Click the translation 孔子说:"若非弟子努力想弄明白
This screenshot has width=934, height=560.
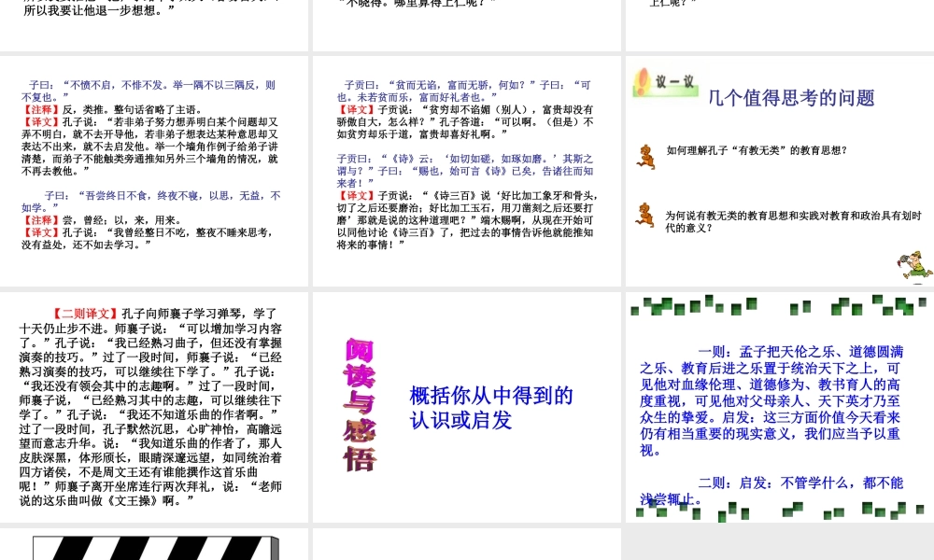click(x=150, y=147)
